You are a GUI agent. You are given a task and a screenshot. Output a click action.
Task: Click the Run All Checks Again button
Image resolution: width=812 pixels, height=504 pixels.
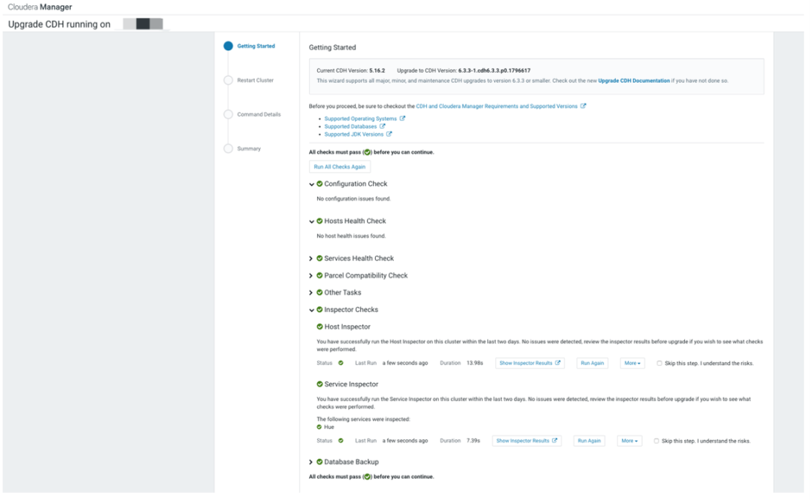pos(340,167)
